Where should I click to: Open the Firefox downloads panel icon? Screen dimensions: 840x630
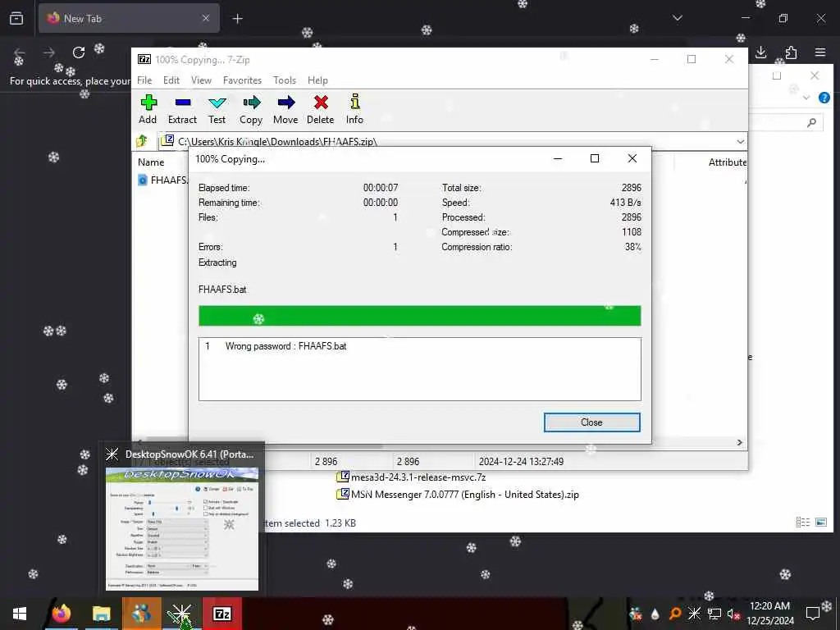tap(760, 52)
